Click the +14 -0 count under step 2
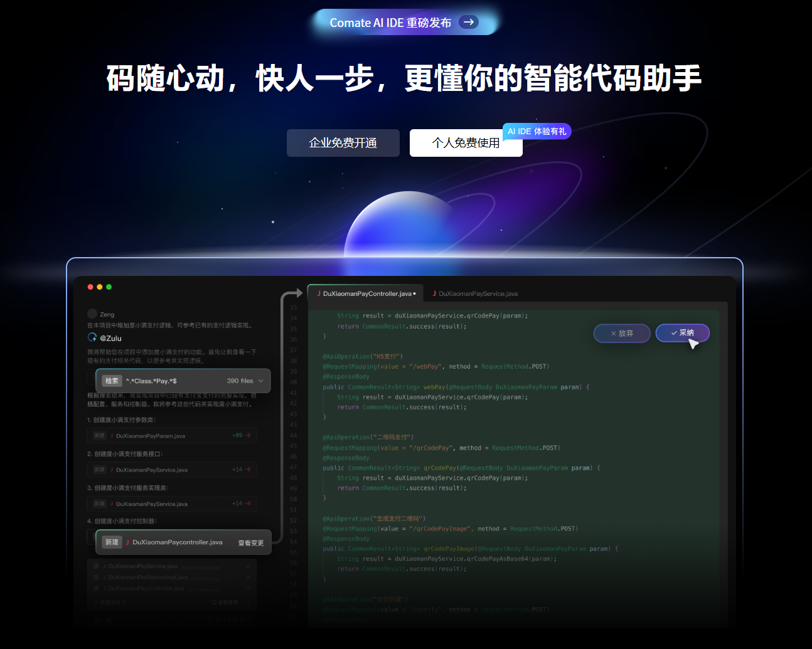Image resolution: width=812 pixels, height=649 pixels. coord(242,469)
